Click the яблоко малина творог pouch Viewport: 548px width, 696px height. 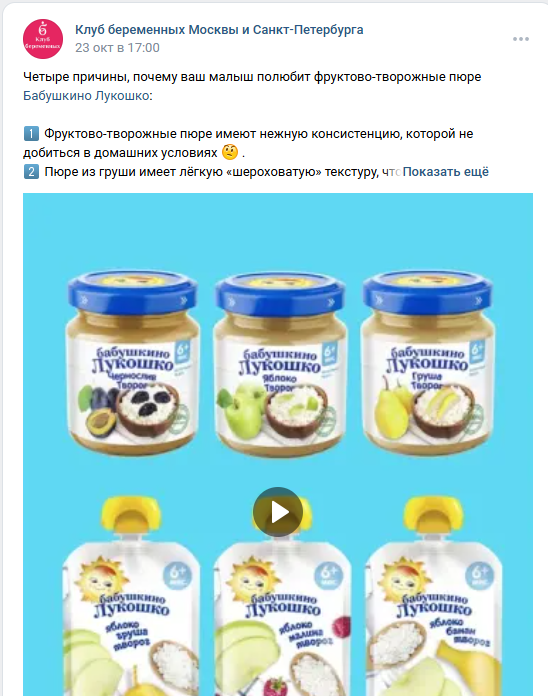pos(283,596)
